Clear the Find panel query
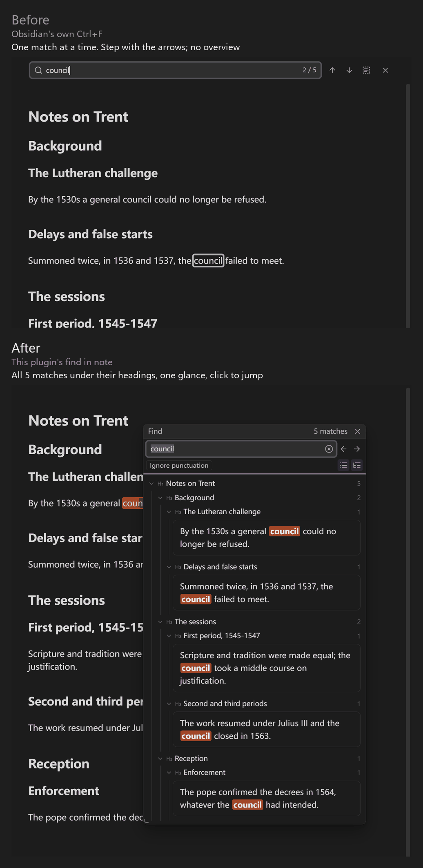 [329, 449]
